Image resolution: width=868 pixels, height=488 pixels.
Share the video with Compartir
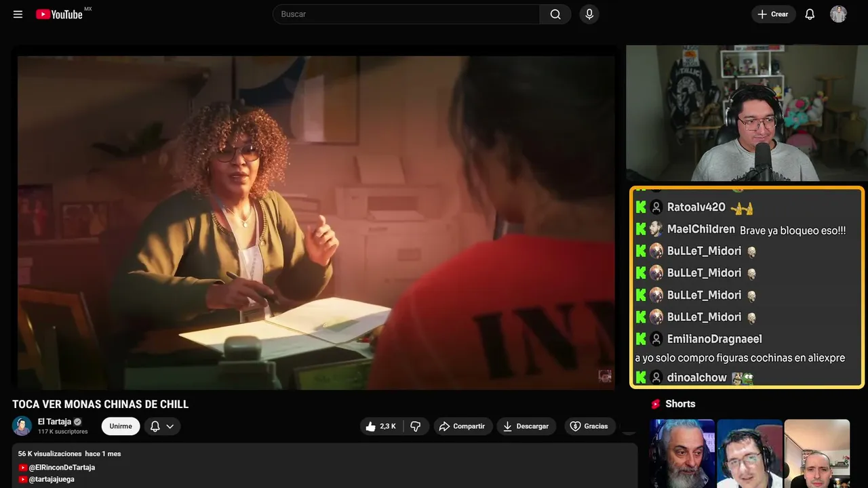[x=463, y=426]
